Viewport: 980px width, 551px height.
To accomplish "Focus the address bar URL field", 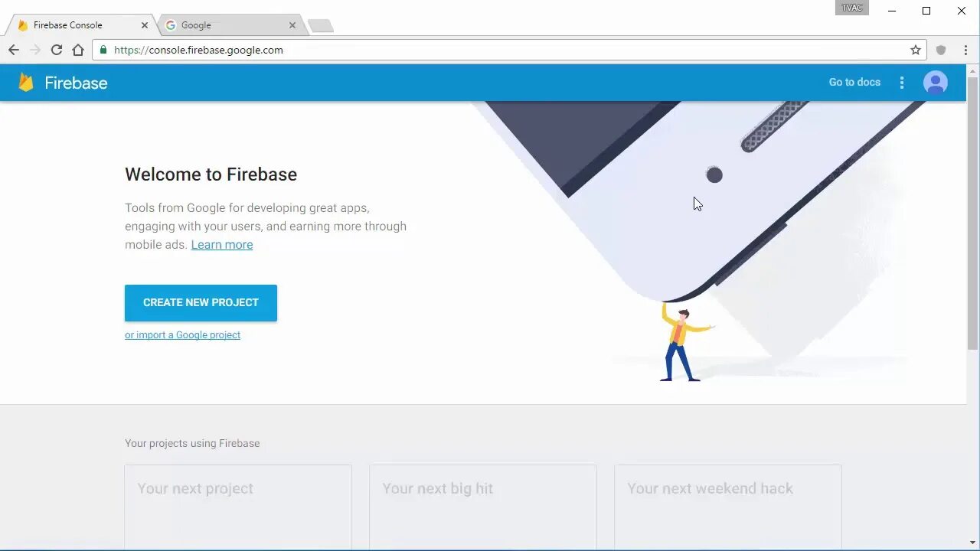I will (x=505, y=50).
